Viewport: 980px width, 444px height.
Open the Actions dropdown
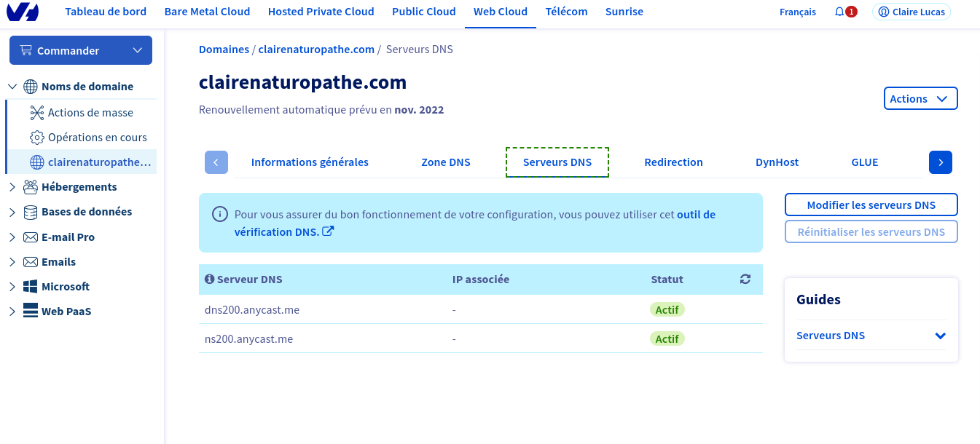[x=920, y=99]
